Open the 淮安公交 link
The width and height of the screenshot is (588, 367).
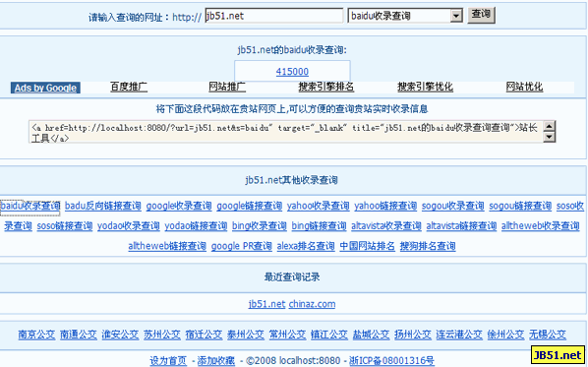(120, 335)
